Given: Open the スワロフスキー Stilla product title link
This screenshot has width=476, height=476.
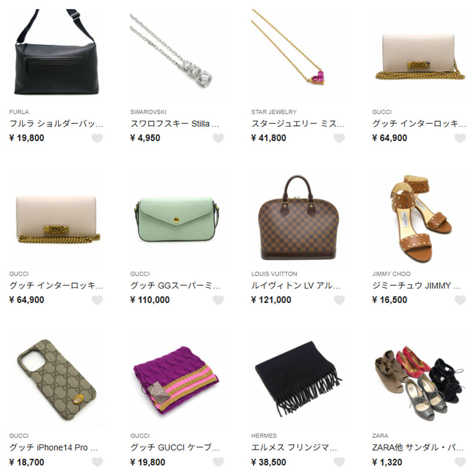Looking at the screenshot, I should (x=175, y=124).
